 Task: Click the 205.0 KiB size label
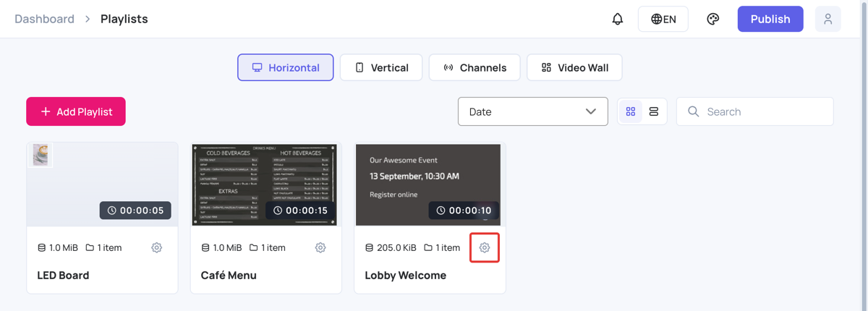391,247
